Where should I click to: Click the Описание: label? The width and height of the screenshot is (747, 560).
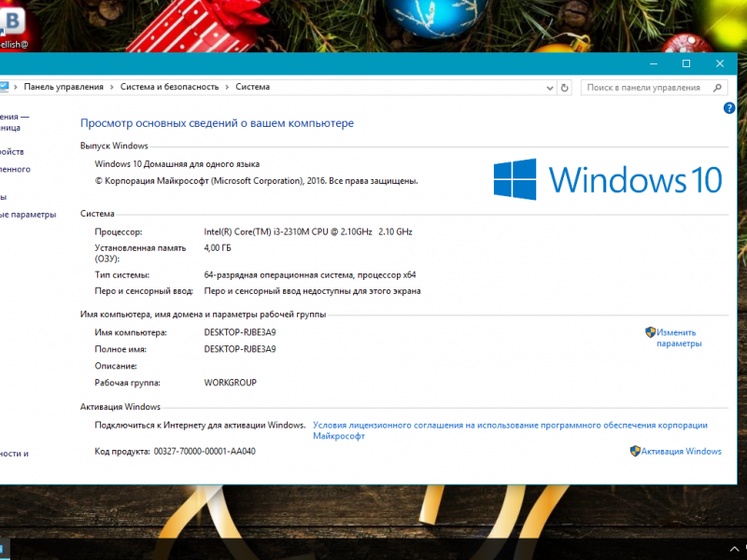116,366
